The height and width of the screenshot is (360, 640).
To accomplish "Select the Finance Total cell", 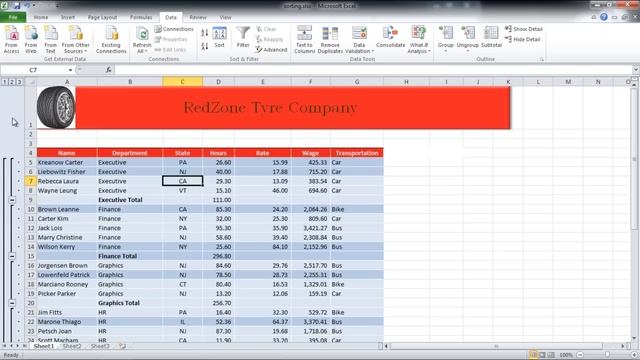I will (130, 256).
